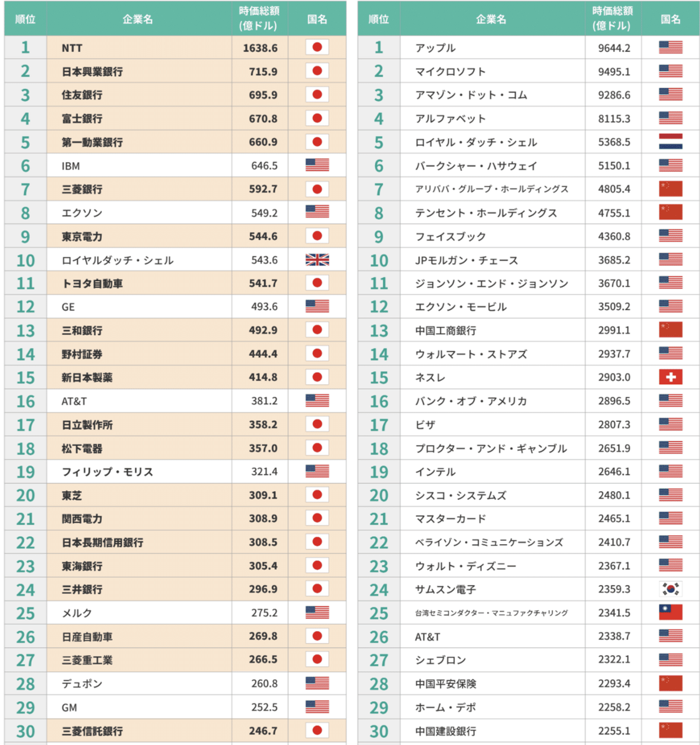Click the China flag in the 中国平安保険 row
This screenshot has width=700, height=745.
671,683
